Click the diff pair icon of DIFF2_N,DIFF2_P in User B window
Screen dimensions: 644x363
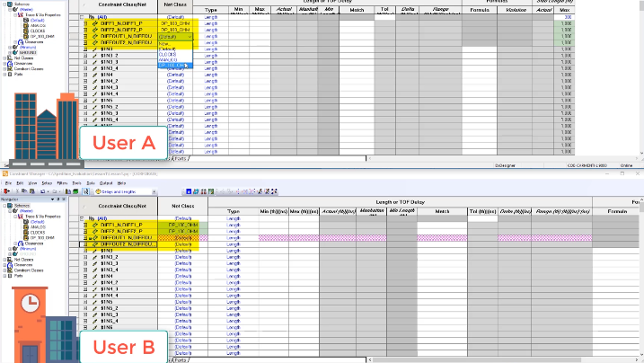(x=93, y=231)
